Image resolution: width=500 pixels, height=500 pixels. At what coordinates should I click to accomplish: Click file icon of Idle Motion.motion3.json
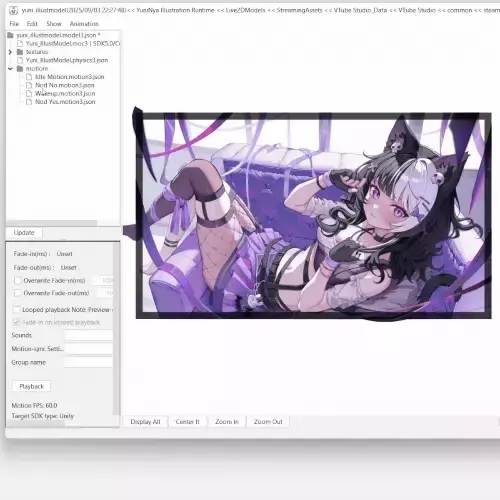coord(29,77)
